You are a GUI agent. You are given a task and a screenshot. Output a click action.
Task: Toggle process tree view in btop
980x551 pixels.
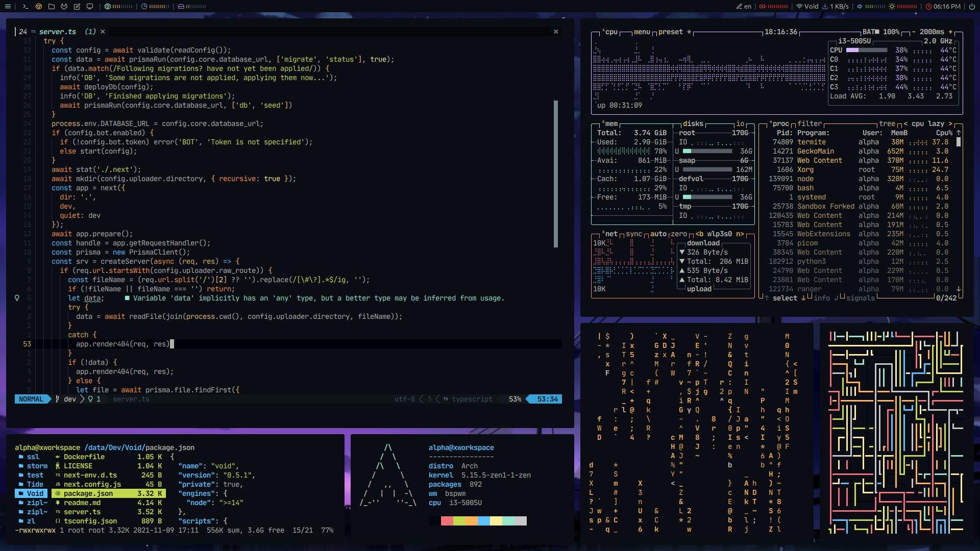[x=887, y=123]
